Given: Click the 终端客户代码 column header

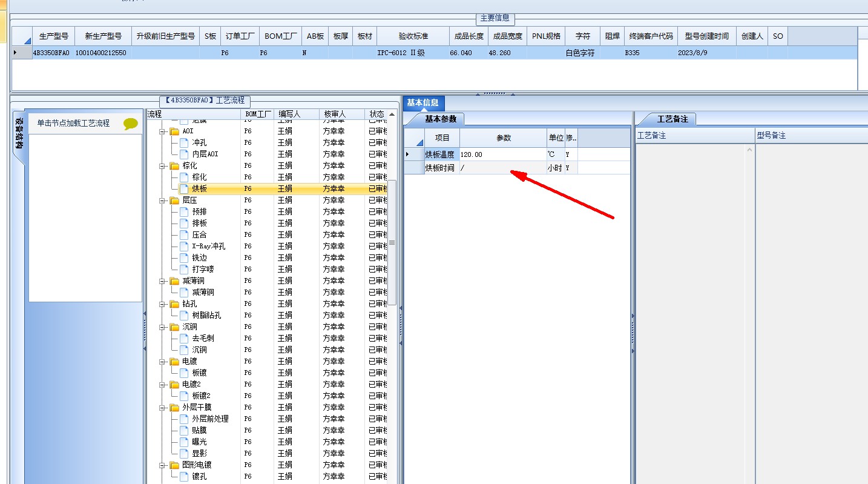Looking at the screenshot, I should tap(651, 36).
